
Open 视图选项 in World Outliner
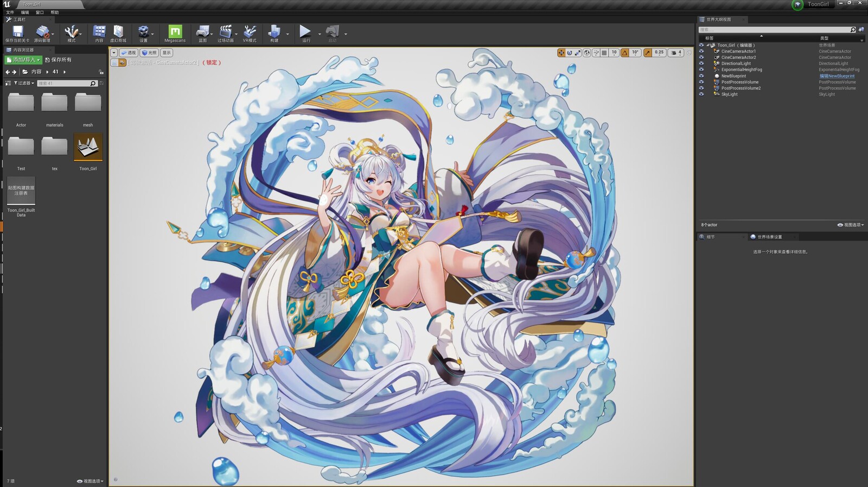coord(851,225)
